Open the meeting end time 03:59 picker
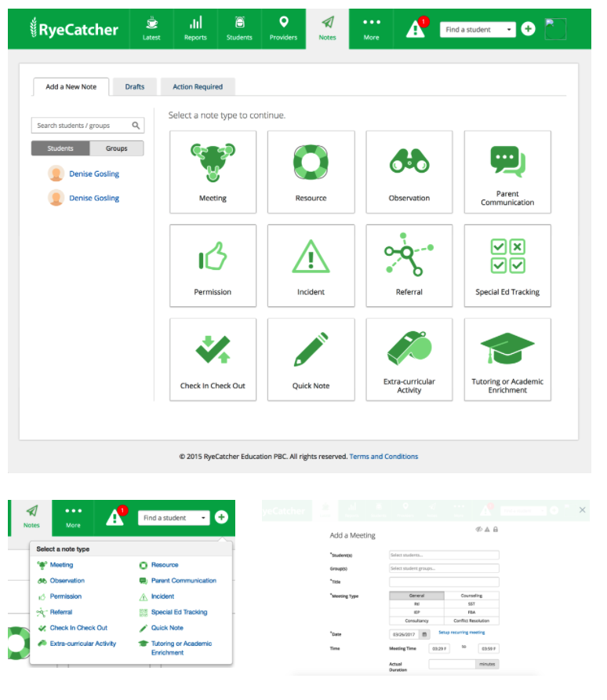Screen dimensions: 607x700 pyautogui.click(x=489, y=648)
